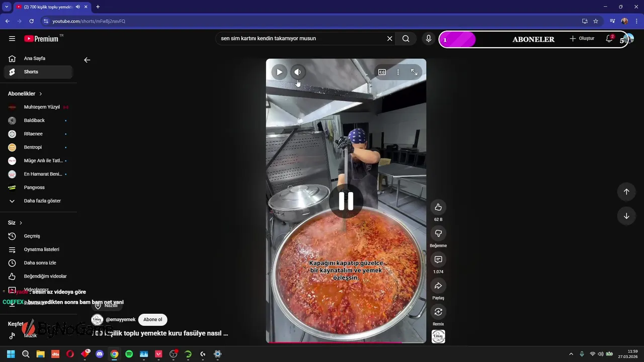The image size is (644, 362).
Task: Dislike the Short with Beğenme thumbs down
Action: coord(438,233)
